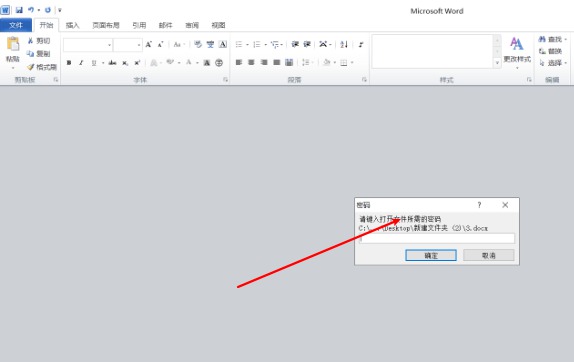Click the Sort A-Z icon
The image size is (574, 362).
click(344, 45)
